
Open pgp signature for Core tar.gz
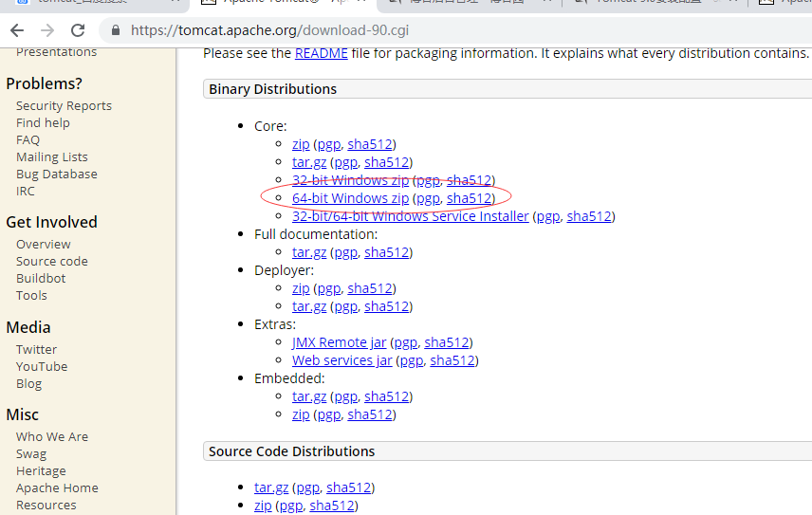(x=346, y=162)
